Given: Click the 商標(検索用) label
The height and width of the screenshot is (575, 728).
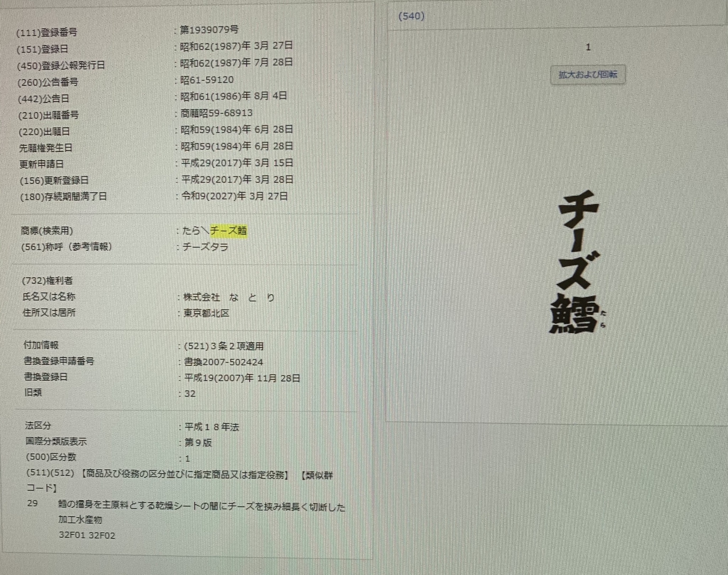Looking at the screenshot, I should [x=47, y=231].
